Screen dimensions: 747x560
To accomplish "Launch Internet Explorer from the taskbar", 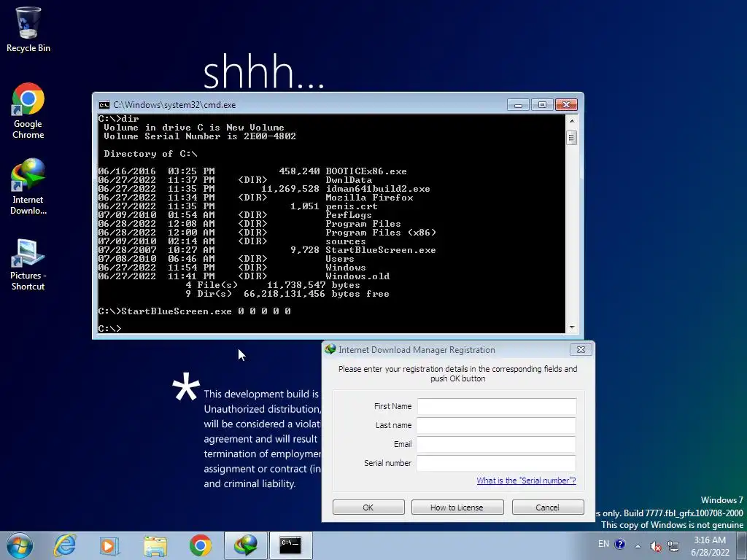I will tap(65, 545).
